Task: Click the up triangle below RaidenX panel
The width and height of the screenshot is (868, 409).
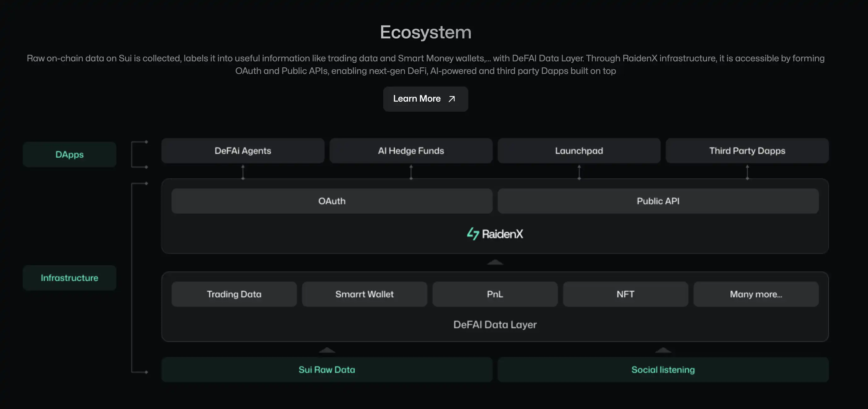Action: (x=495, y=262)
